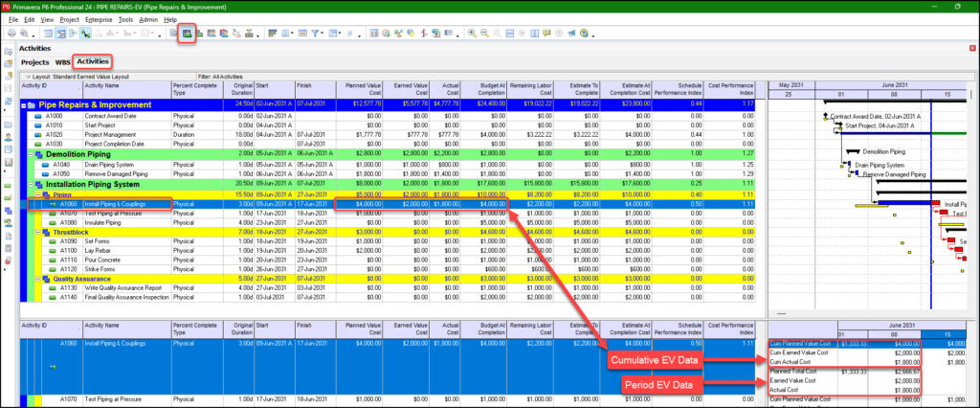Click the Activity Usage Profile toolbar icon
The width and height of the screenshot is (980, 408).
pyautogui.click(x=199, y=34)
